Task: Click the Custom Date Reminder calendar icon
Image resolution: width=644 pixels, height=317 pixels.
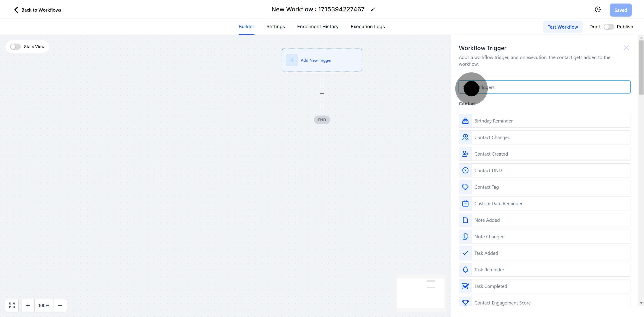Action: tap(465, 203)
